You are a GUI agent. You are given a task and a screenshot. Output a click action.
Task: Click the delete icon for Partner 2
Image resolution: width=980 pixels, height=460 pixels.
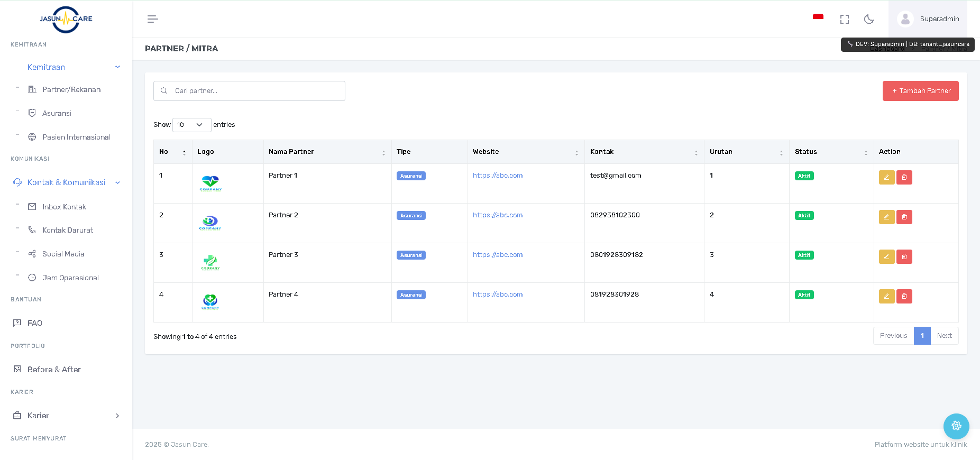(904, 217)
